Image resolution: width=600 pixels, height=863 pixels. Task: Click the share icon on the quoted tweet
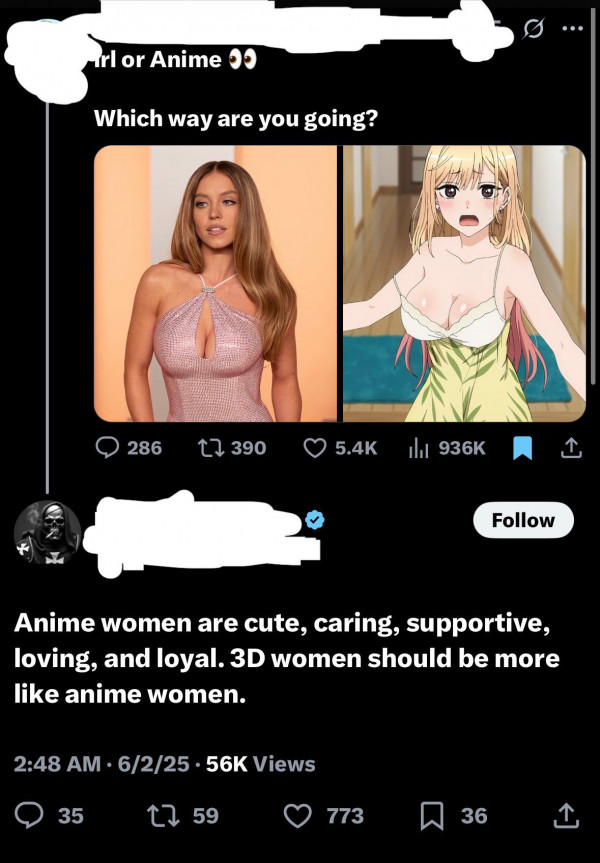571,448
